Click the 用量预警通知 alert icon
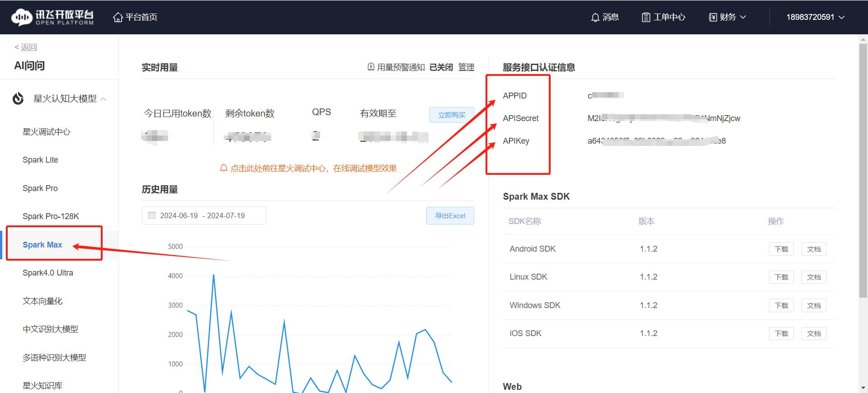Image resolution: width=868 pixels, height=393 pixels. [371, 67]
